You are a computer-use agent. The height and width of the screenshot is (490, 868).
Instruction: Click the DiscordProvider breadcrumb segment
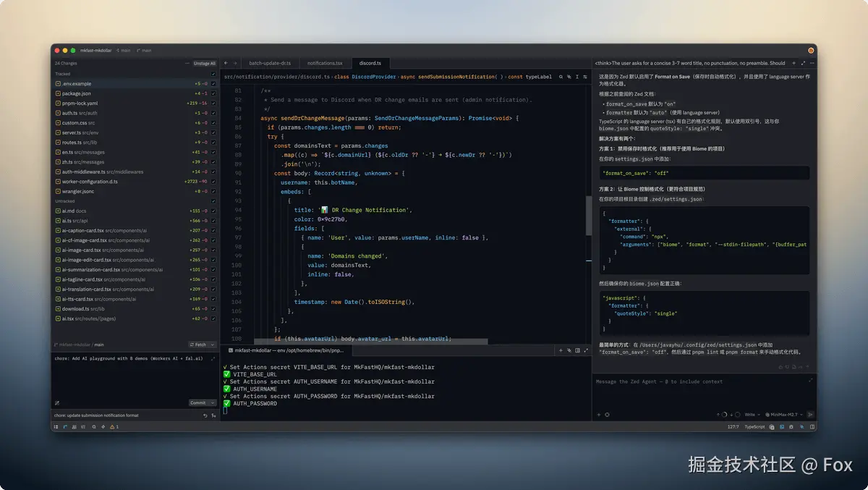[x=374, y=77]
